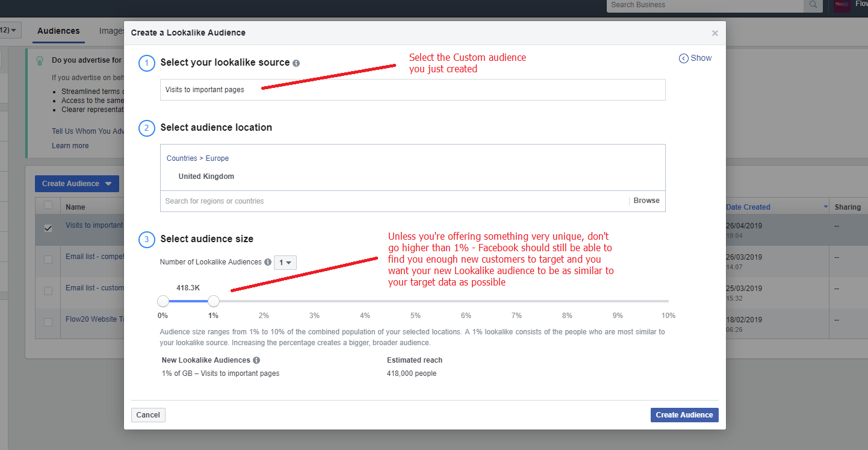Image resolution: width=868 pixels, height=450 pixels.
Task: Tick the select-all header checkbox
Action: pos(48,206)
